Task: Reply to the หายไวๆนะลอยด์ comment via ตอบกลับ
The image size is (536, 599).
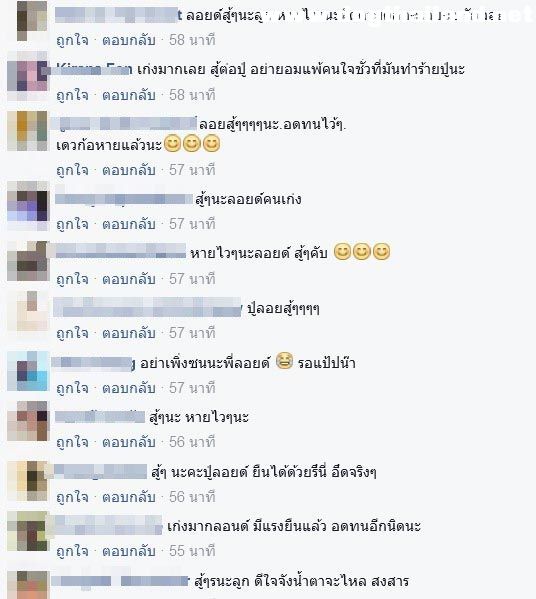Action: (129, 279)
